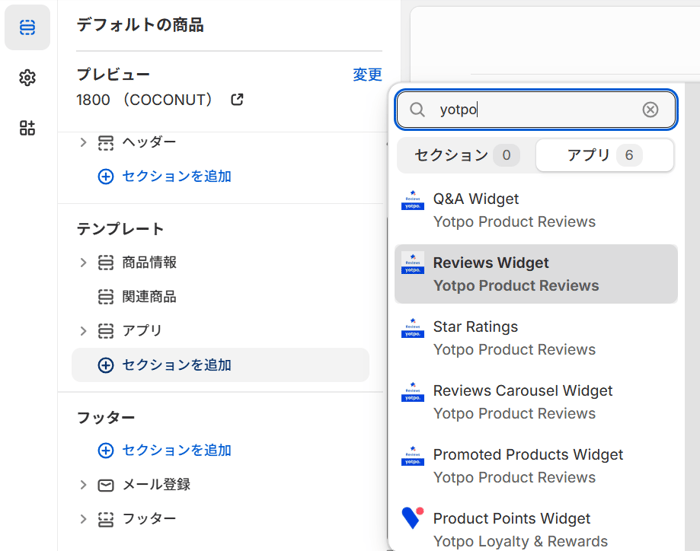Viewport: 700px width, 551px height.
Task: Expand the フッター section row
Action: tap(83, 519)
